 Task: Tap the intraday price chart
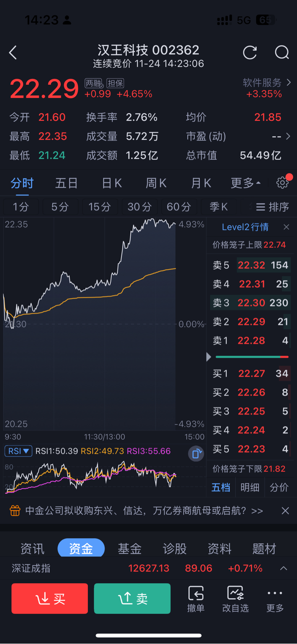(x=104, y=324)
